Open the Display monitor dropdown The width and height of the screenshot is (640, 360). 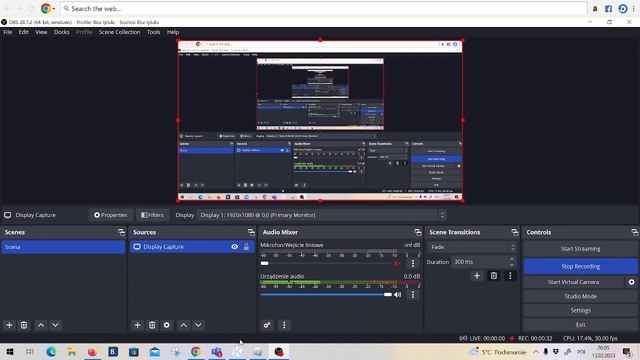pos(322,215)
